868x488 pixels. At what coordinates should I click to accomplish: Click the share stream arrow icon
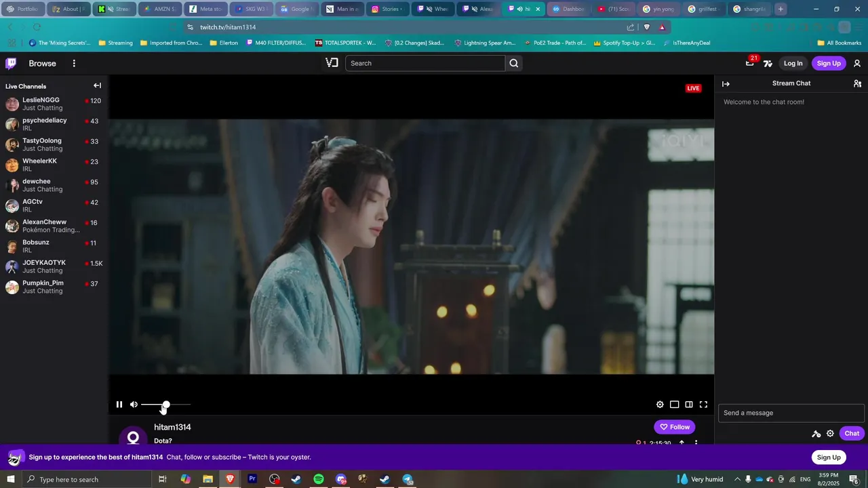tap(682, 443)
